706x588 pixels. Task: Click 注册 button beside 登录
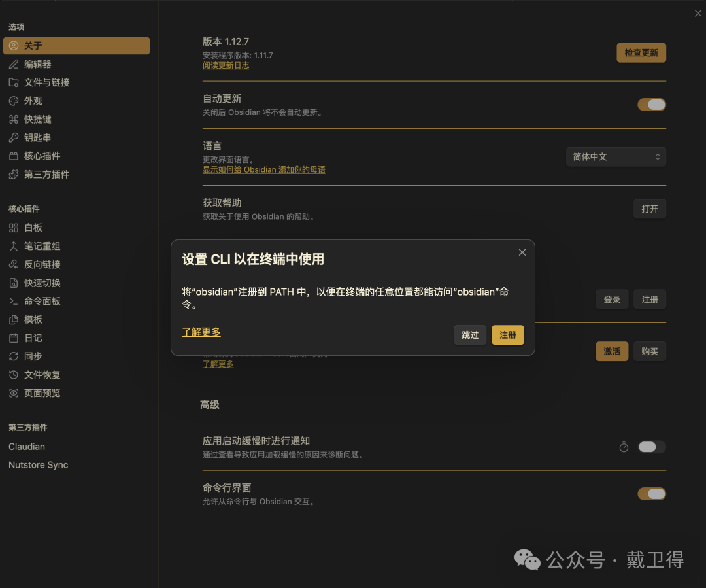pyautogui.click(x=650, y=300)
